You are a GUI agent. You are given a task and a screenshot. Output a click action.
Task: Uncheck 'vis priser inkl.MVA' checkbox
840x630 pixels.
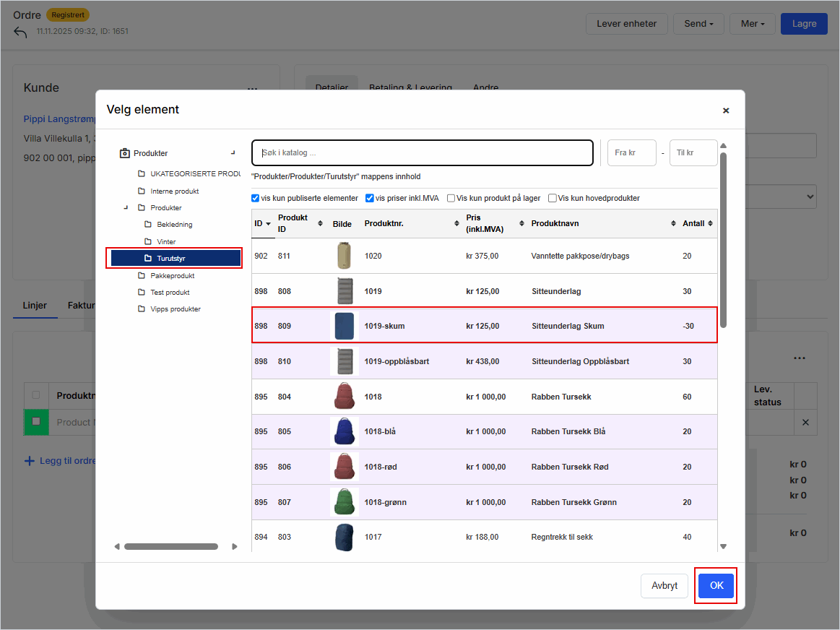pos(370,198)
